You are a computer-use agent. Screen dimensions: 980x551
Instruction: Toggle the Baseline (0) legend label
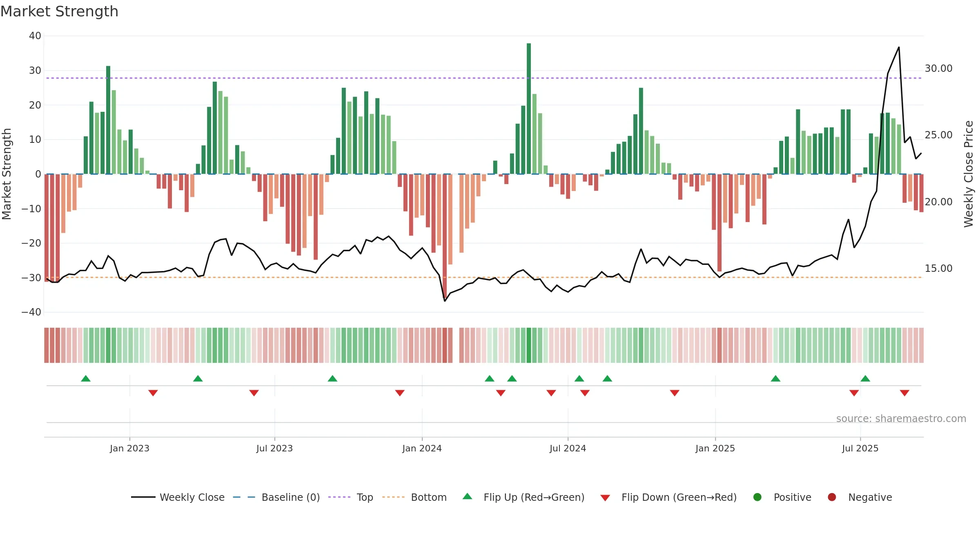coord(291,497)
